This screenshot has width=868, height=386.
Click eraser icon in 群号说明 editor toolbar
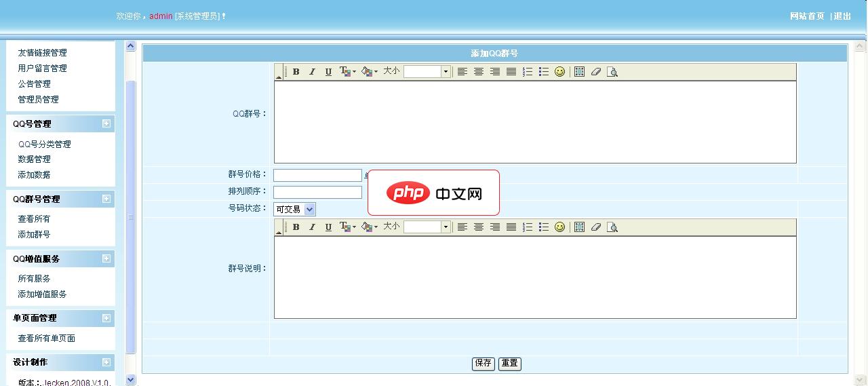point(595,227)
